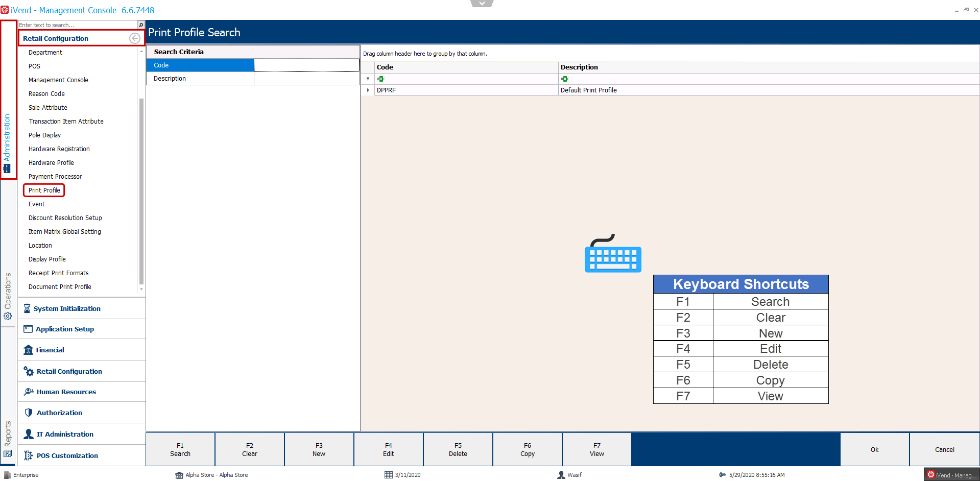Screen dimensions: 980x481
Task: Click the F5 Delete button
Action: 458,449
